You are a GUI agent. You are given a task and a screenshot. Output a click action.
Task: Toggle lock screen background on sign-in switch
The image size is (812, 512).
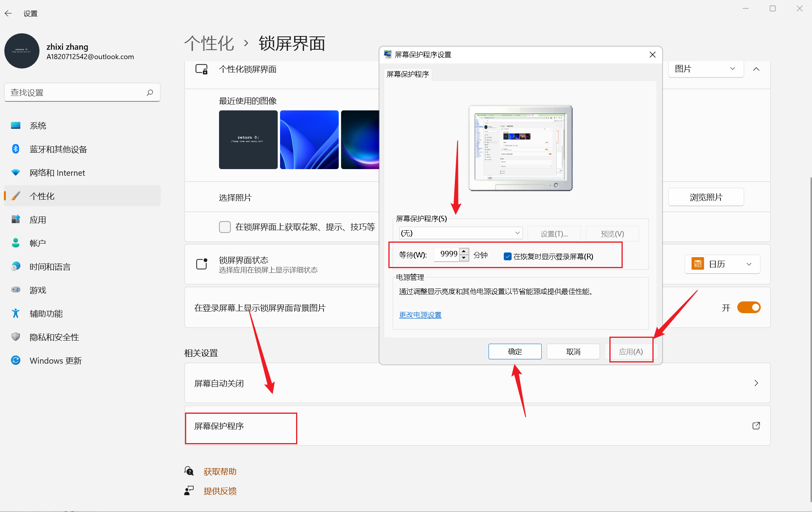pos(749,308)
